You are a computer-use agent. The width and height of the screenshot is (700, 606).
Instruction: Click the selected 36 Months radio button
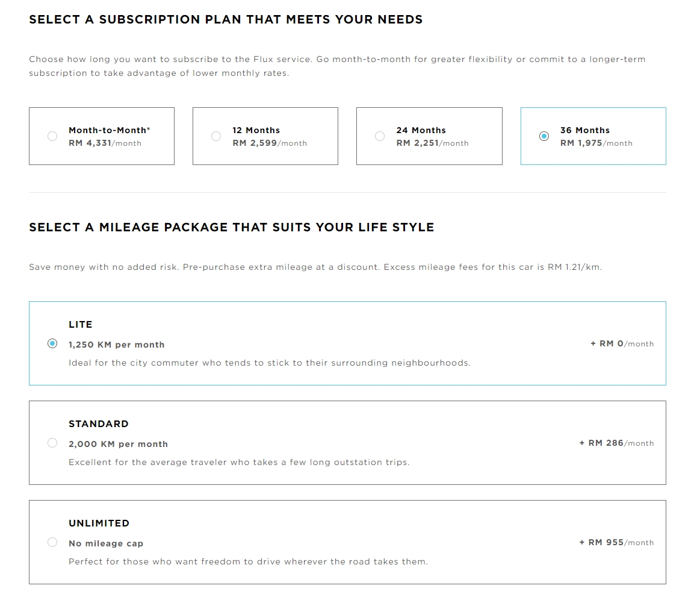(x=544, y=136)
